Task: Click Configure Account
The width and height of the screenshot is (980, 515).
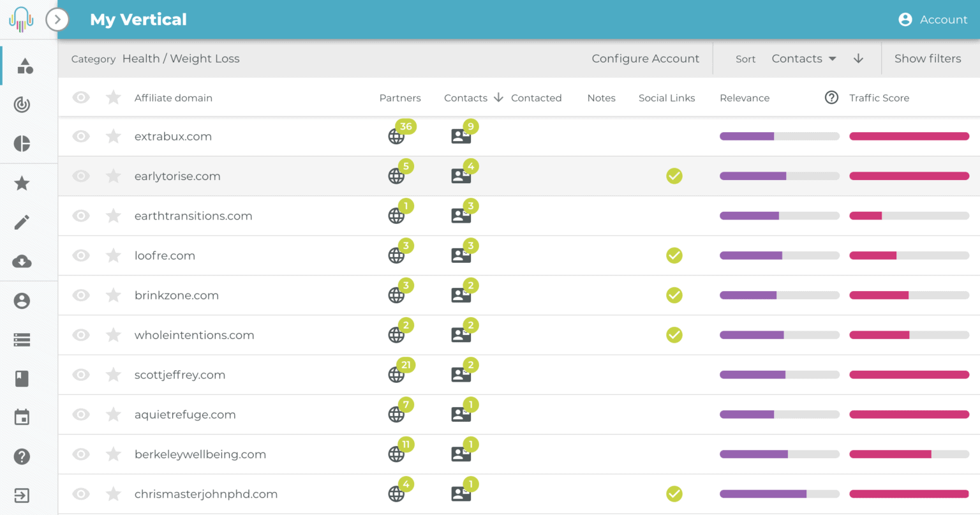Action: point(645,59)
